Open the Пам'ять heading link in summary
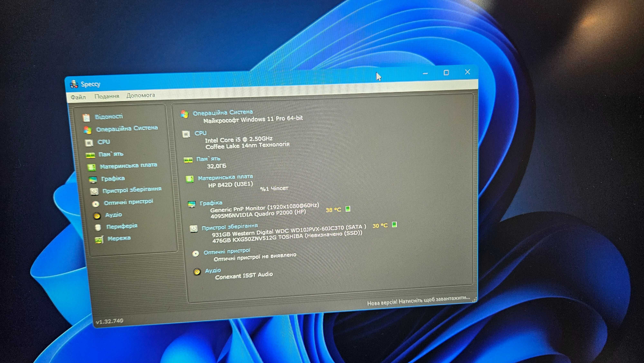This screenshot has width=644, height=363. [208, 159]
